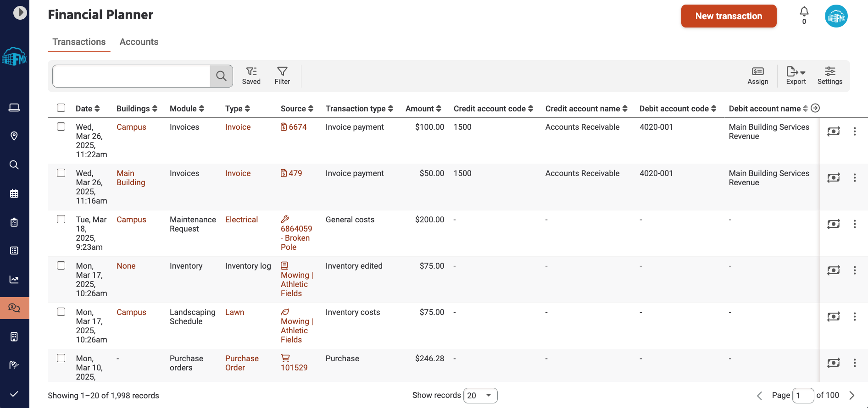
Task: Select the Inventory costs row checkbox
Action: pos(61,312)
